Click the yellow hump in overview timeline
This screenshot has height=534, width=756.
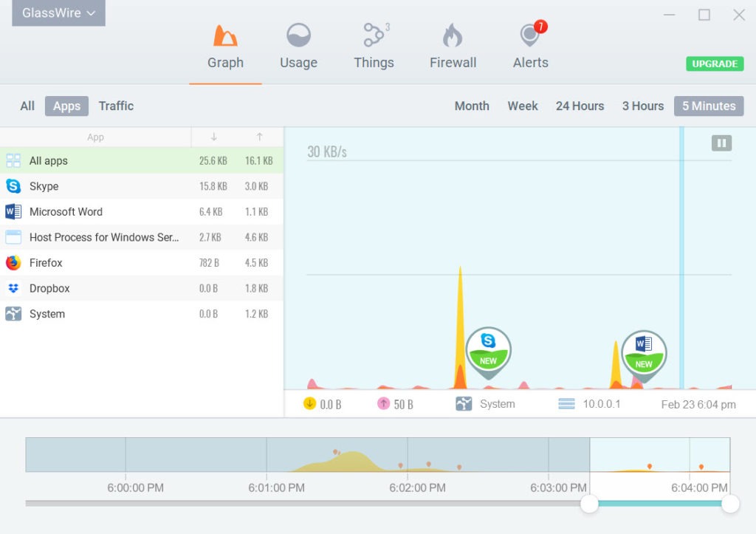coord(352,461)
